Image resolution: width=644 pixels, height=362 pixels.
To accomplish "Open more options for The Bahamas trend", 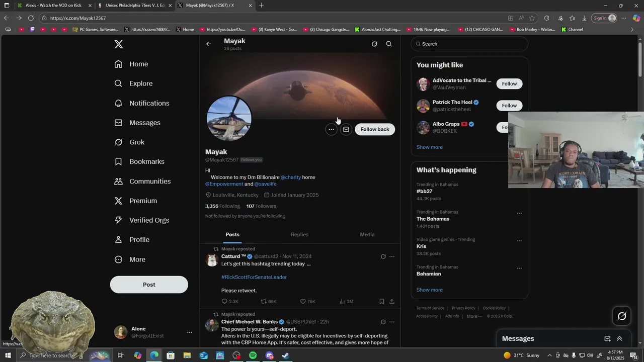I will tap(519, 213).
